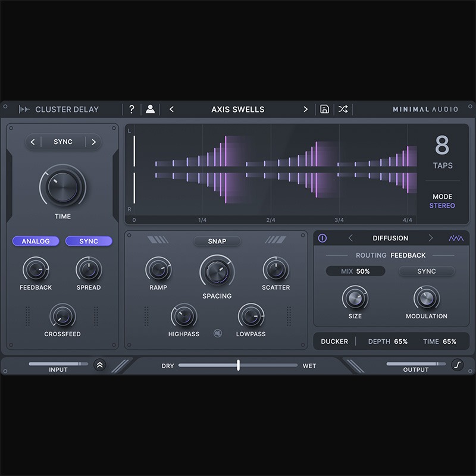Screen dimensions: 476x476
Task: Click the MODULATION knob
Action: [427, 298]
